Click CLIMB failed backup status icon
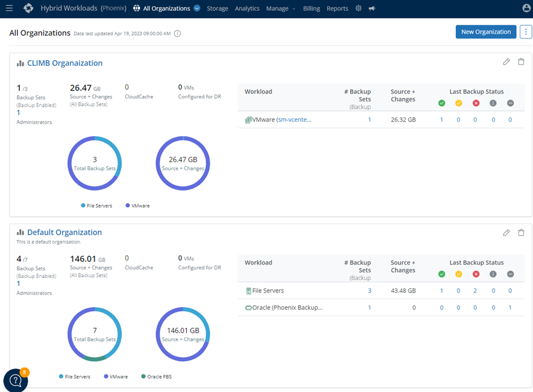 pos(476,103)
